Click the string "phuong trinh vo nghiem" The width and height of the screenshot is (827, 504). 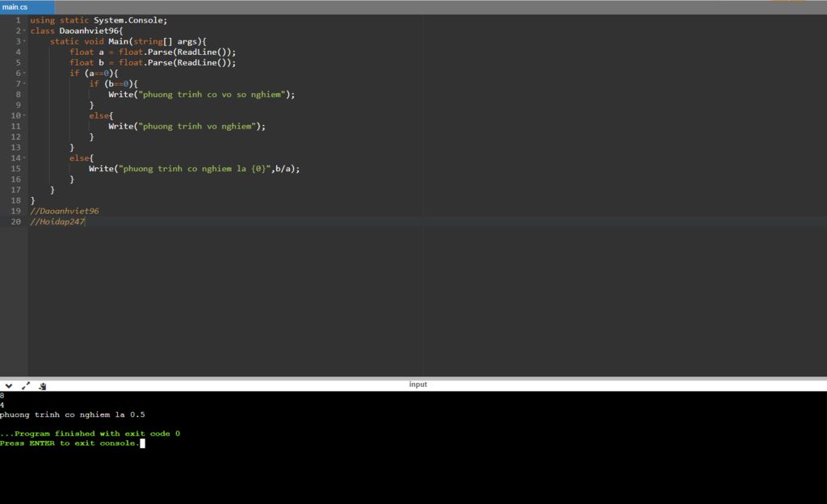point(197,127)
